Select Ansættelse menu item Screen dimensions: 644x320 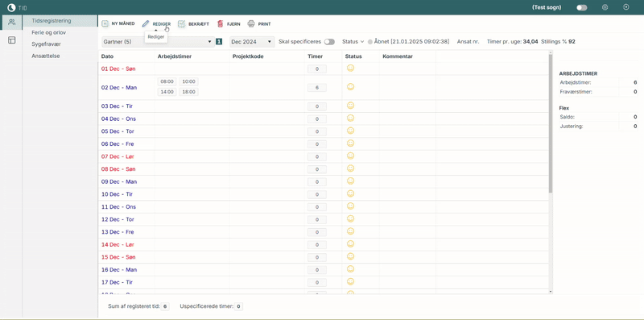click(46, 56)
